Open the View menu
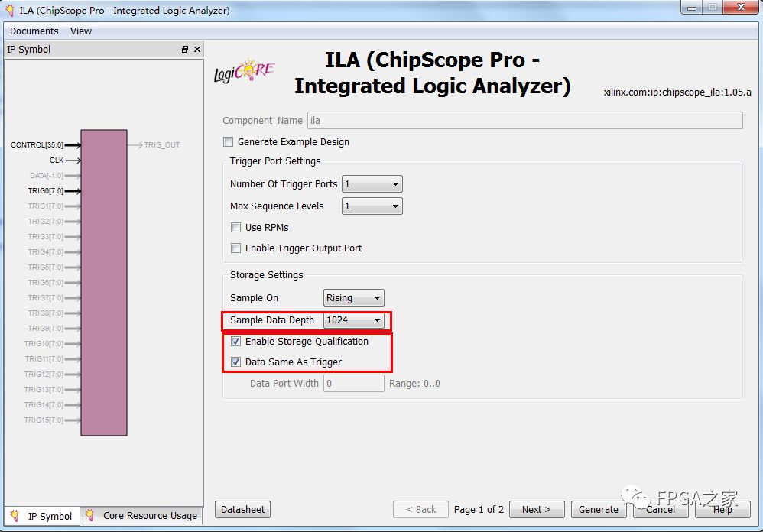Image resolution: width=763 pixels, height=532 pixels. pos(81,31)
